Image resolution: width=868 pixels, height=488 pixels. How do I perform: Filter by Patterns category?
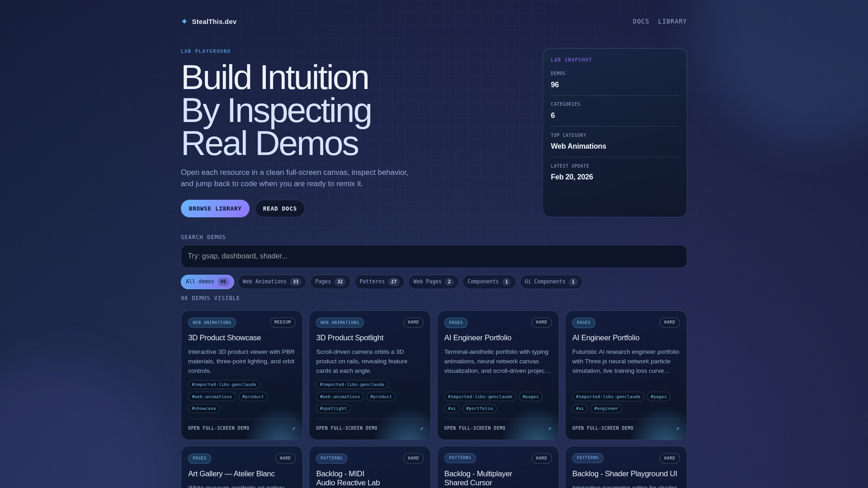(379, 282)
